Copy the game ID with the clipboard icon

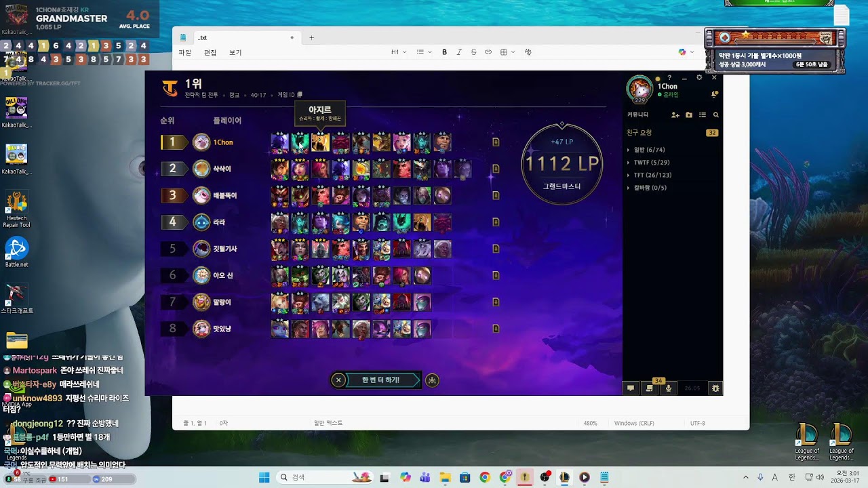(x=300, y=95)
